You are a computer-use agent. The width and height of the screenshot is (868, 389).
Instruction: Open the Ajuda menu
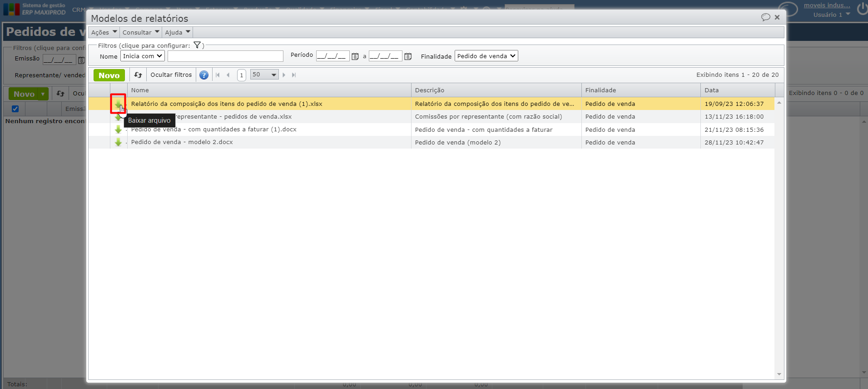point(177,32)
